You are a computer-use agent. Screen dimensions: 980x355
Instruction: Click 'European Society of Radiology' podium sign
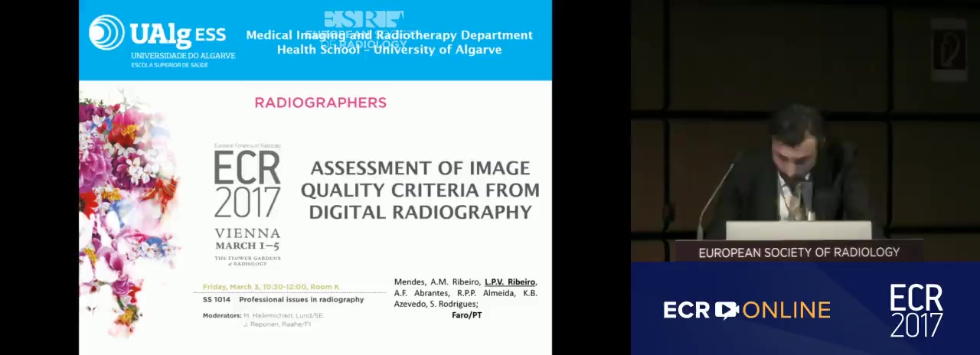[799, 252]
